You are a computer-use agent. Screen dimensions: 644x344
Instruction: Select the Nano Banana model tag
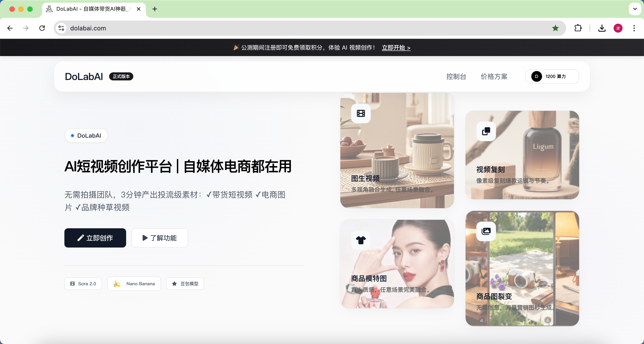click(134, 283)
